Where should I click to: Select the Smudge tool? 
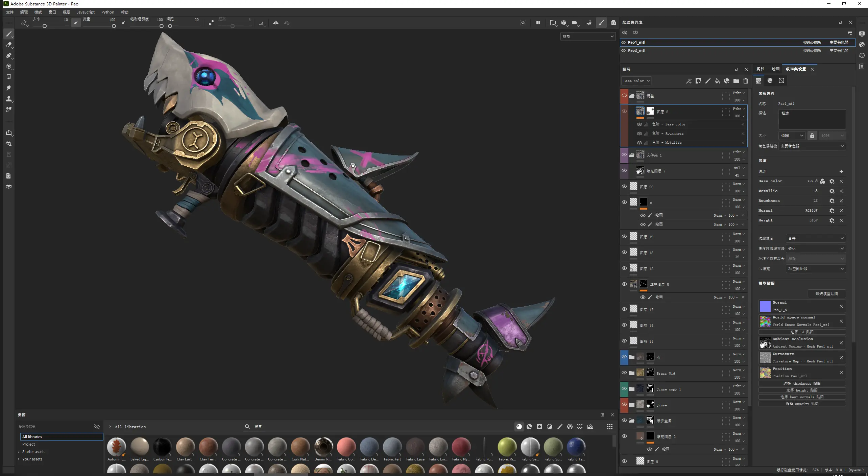pyautogui.click(x=9, y=88)
